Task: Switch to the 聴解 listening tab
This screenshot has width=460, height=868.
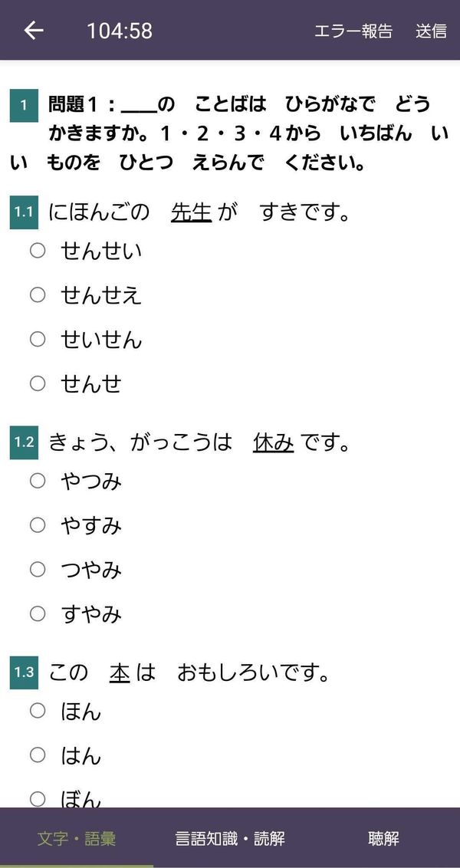Action: click(x=383, y=839)
